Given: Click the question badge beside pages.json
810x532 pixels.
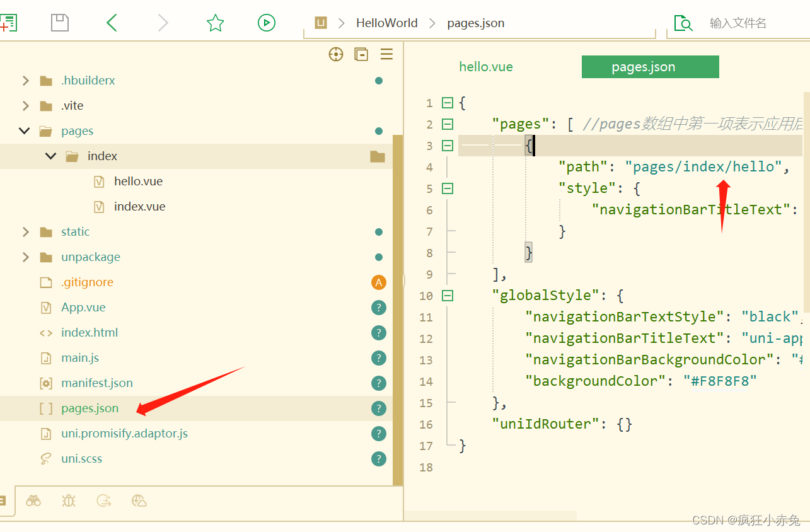Looking at the screenshot, I should 378,408.
